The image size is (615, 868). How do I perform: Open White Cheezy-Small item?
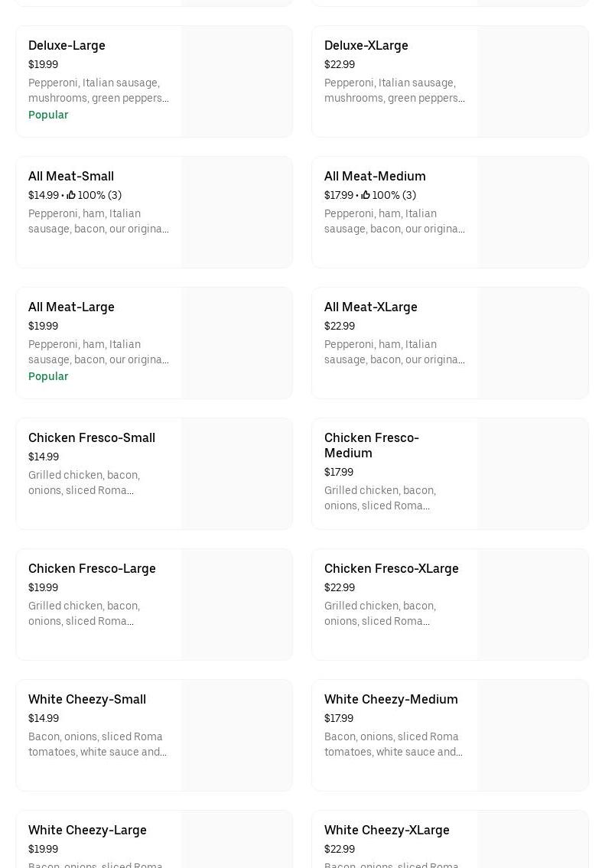[86, 700]
